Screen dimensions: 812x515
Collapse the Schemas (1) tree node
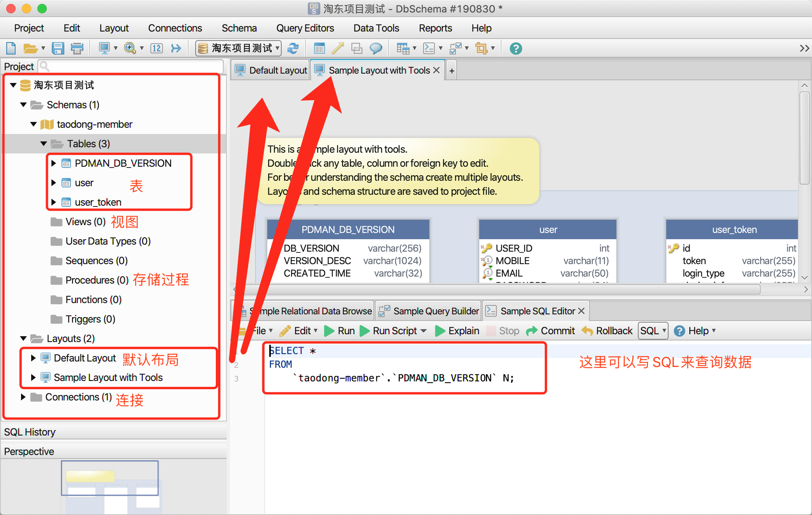click(x=23, y=105)
